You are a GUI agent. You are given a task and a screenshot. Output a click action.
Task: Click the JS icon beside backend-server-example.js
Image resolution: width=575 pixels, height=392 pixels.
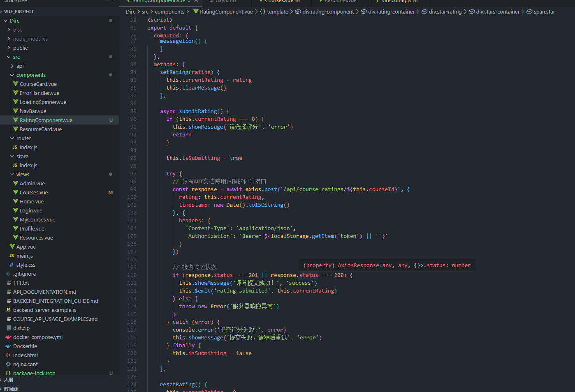pyautogui.click(x=8, y=310)
